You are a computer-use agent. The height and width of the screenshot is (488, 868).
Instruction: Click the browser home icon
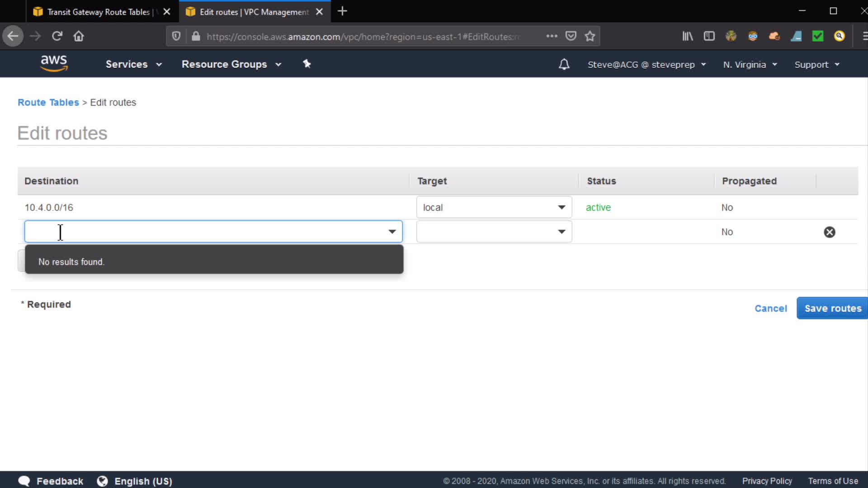(79, 36)
